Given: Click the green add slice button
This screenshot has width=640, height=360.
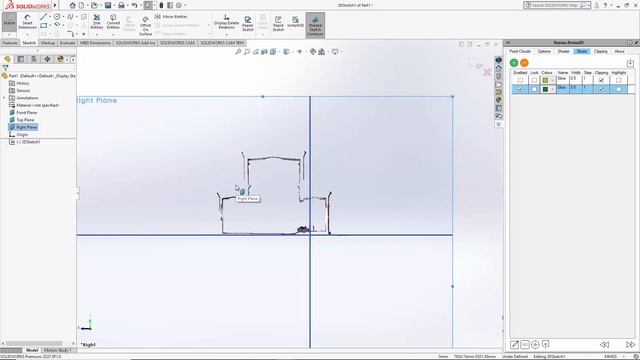Looking at the screenshot, I should point(514,63).
